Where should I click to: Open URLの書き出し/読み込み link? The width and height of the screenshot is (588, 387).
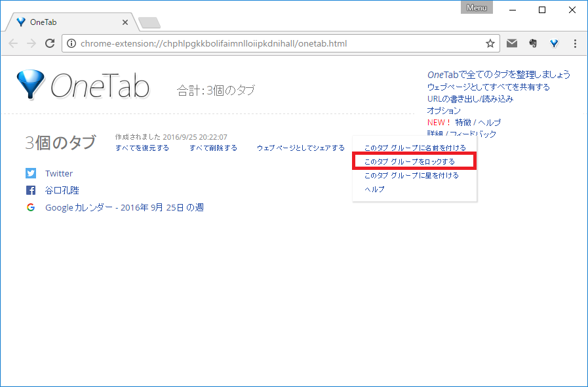(470, 99)
